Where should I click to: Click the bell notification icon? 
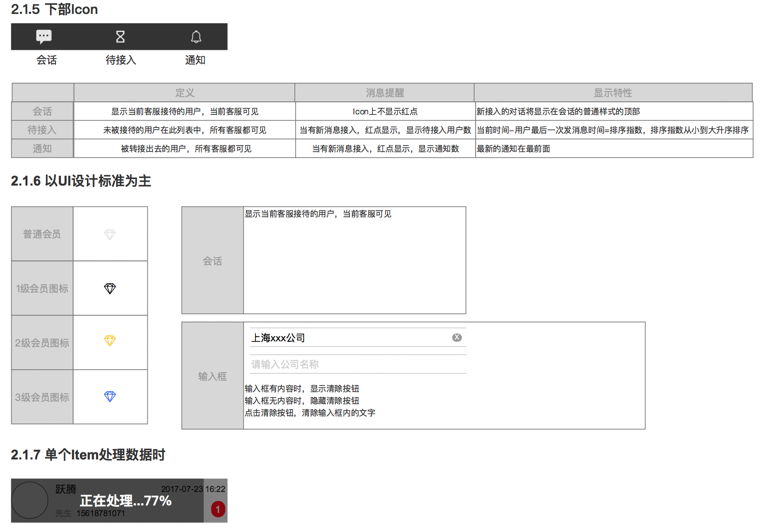(x=196, y=37)
